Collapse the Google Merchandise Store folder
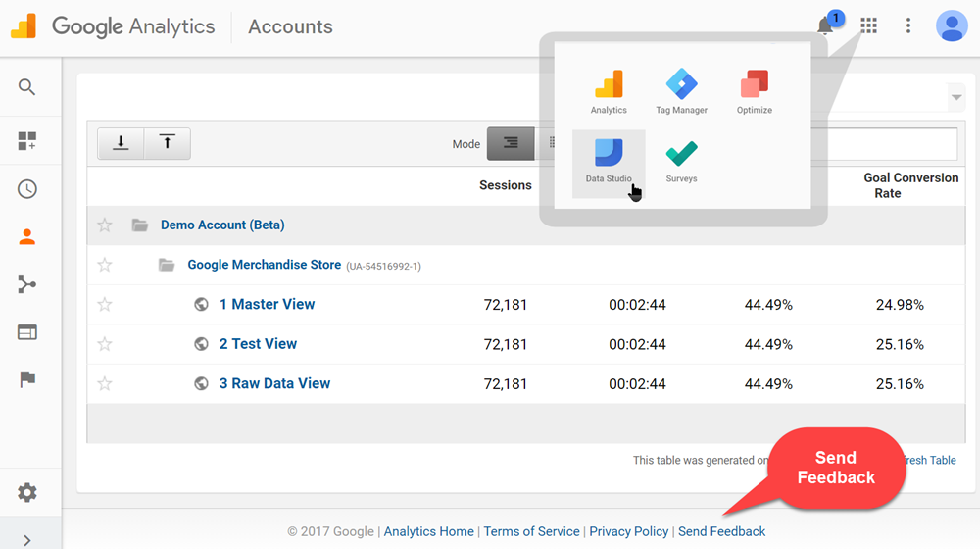Screen dimensions: 980x549 tap(167, 265)
